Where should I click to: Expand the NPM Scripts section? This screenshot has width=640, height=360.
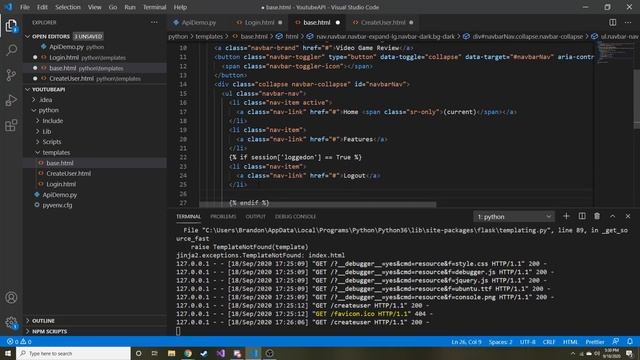tap(27, 331)
